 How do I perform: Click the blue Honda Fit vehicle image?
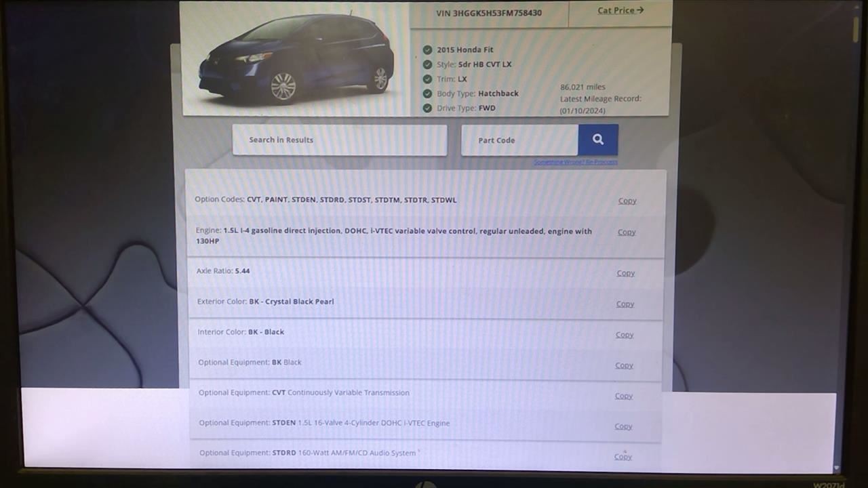click(296, 58)
